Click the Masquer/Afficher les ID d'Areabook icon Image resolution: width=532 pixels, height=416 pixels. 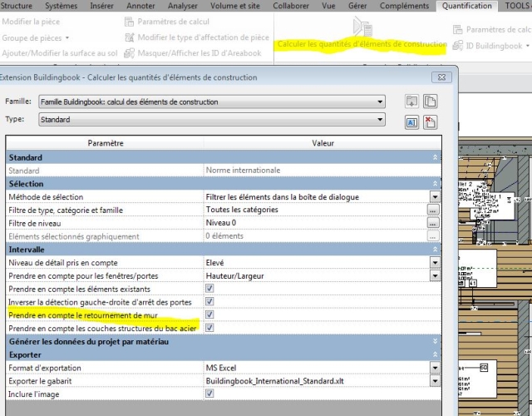[x=130, y=53]
